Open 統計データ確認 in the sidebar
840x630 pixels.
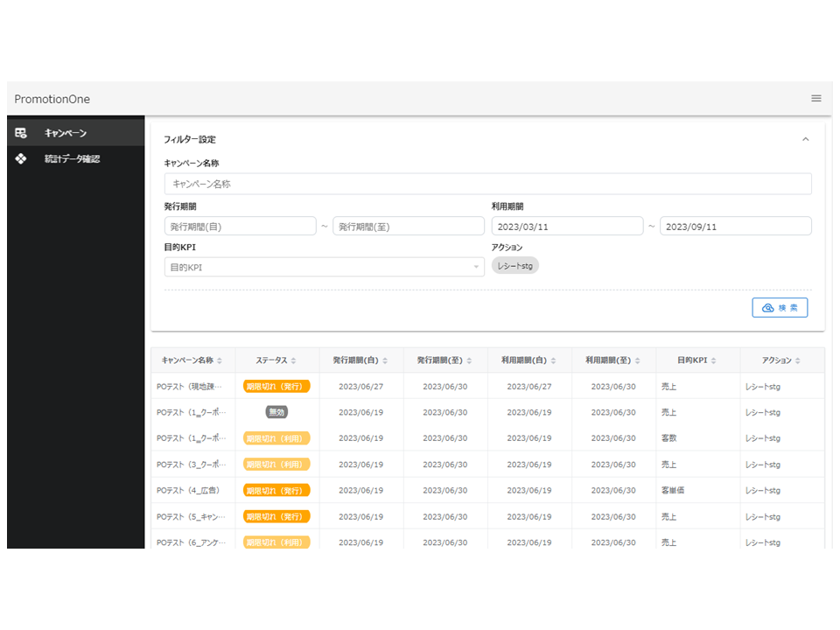click(75, 158)
